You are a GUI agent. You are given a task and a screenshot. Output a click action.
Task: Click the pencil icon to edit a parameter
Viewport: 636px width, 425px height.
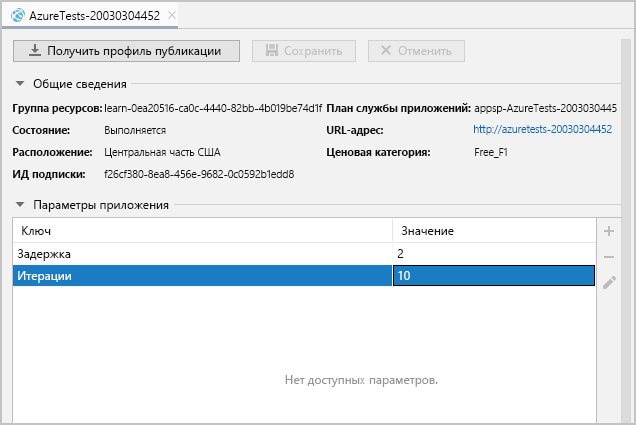609,282
